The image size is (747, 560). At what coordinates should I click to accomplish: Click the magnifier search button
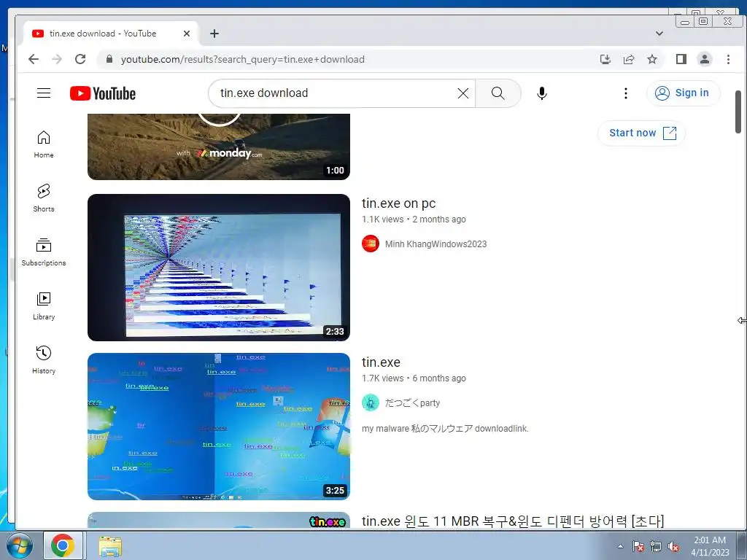pos(498,93)
